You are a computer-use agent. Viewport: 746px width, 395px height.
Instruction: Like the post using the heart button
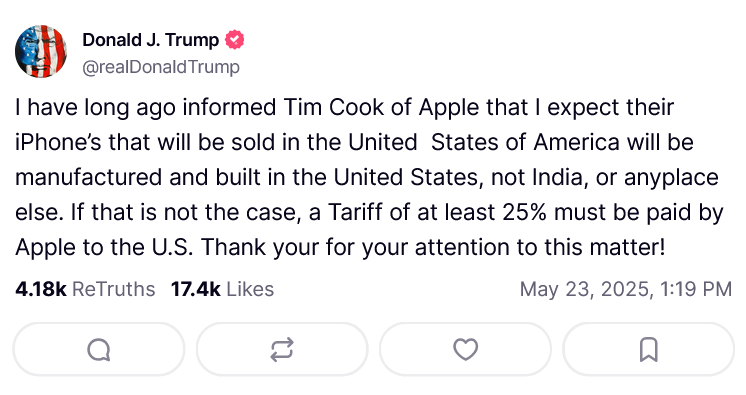click(465, 350)
